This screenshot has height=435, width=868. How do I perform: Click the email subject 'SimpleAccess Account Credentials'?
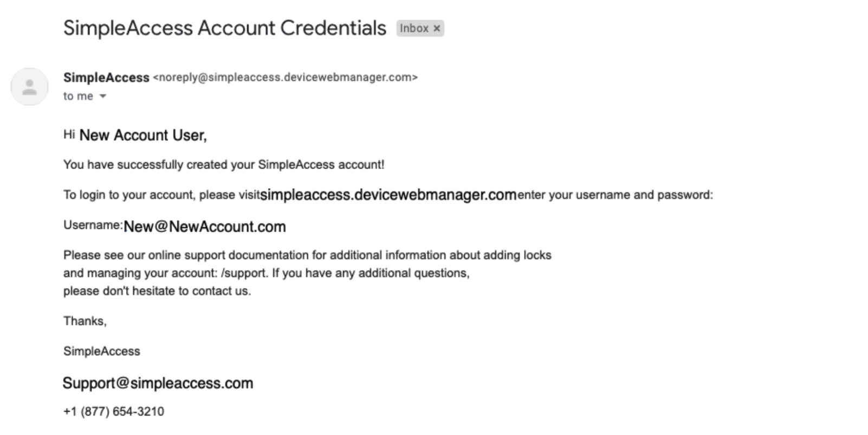[x=225, y=28]
